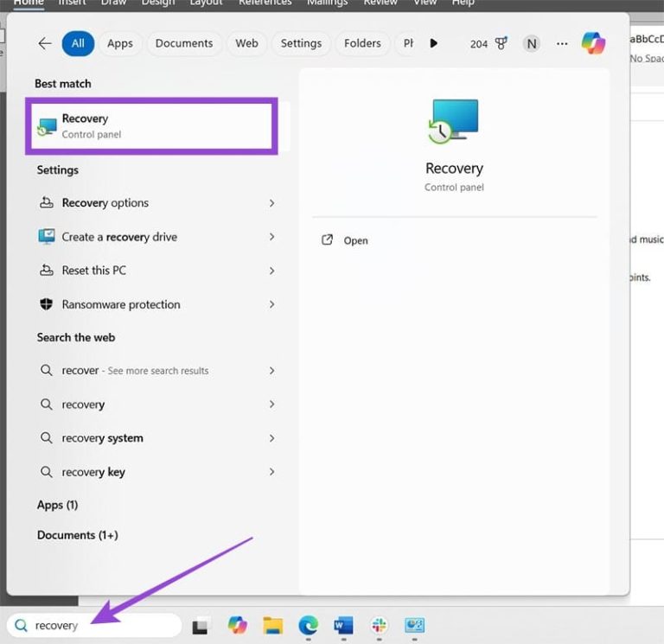Expand the Recovery options chevron
Image resolution: width=664 pixels, height=644 pixels.
(271, 203)
